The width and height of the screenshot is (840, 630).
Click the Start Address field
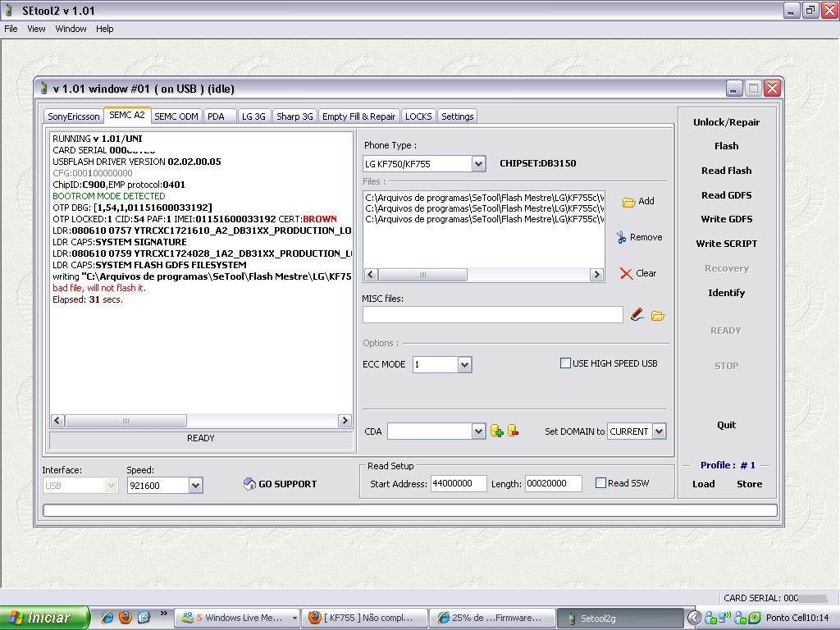tap(459, 483)
